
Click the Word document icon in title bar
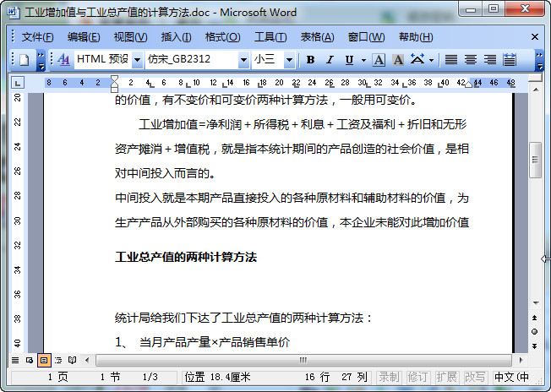[x=14, y=13]
